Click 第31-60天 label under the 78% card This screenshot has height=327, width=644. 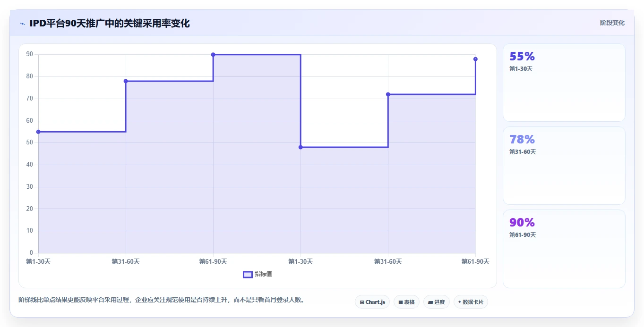click(523, 152)
